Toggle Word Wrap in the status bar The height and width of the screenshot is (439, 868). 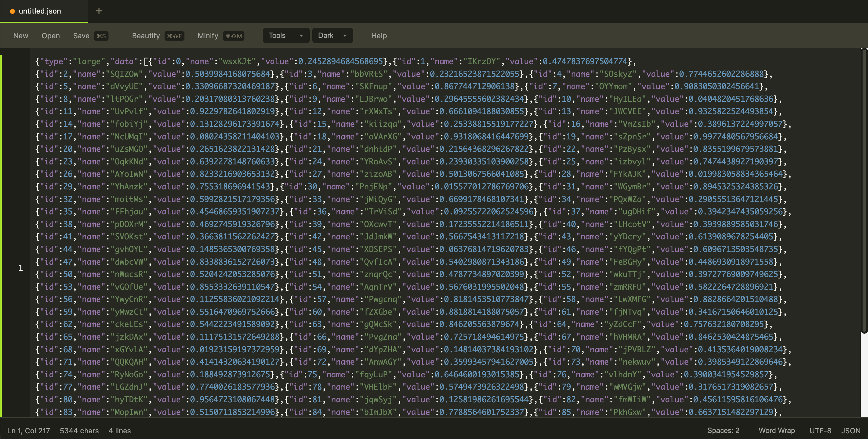(x=776, y=430)
